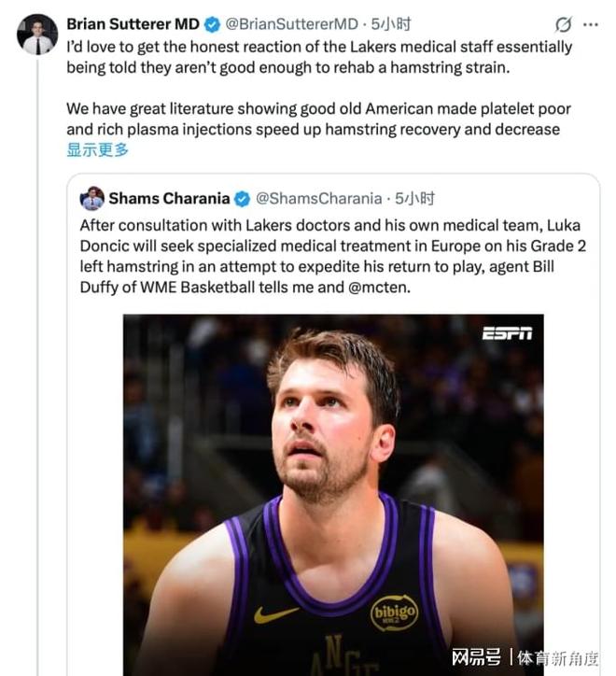Open the three-dot more options menu
The image size is (616, 676).
590,24
